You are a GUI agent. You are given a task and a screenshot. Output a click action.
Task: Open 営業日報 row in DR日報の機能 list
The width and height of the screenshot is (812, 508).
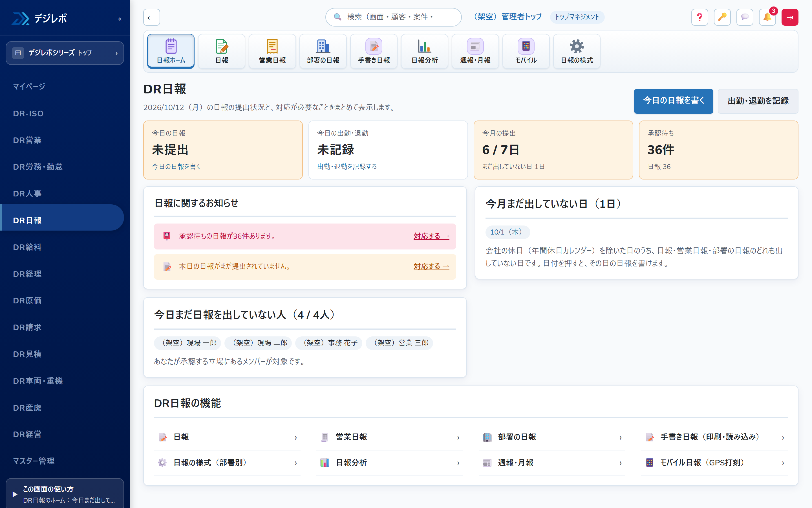390,437
